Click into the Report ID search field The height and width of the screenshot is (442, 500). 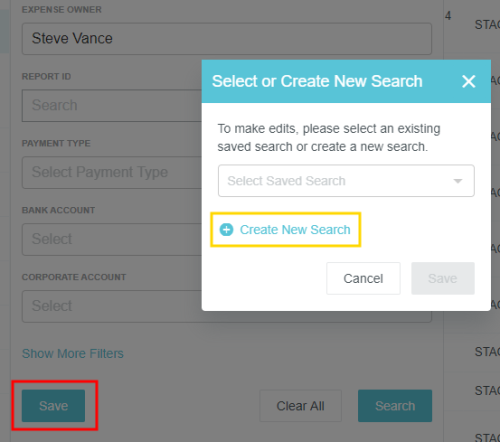tap(112, 105)
